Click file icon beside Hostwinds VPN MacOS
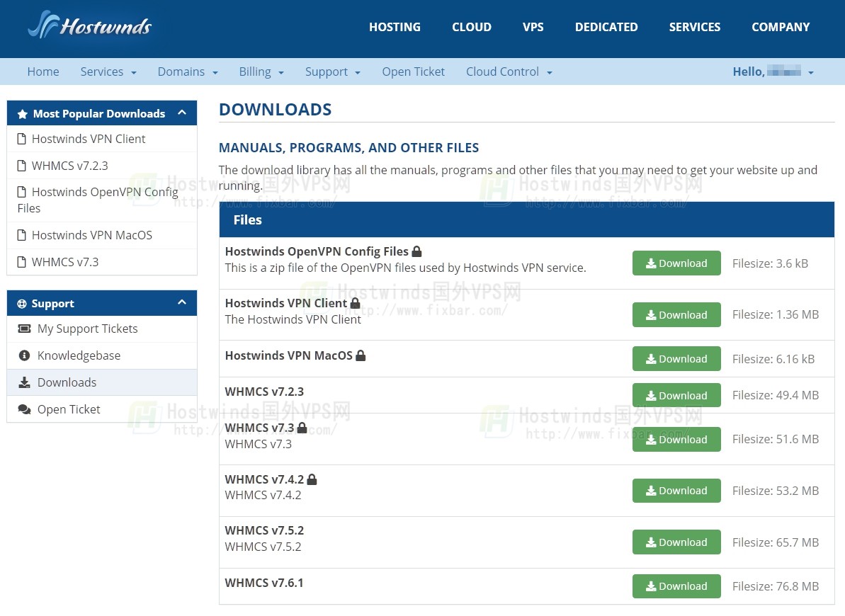This screenshot has width=845, height=616. pos(21,235)
